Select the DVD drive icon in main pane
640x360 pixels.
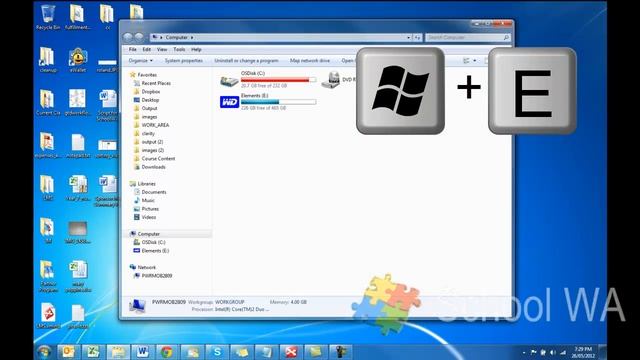tap(331, 80)
